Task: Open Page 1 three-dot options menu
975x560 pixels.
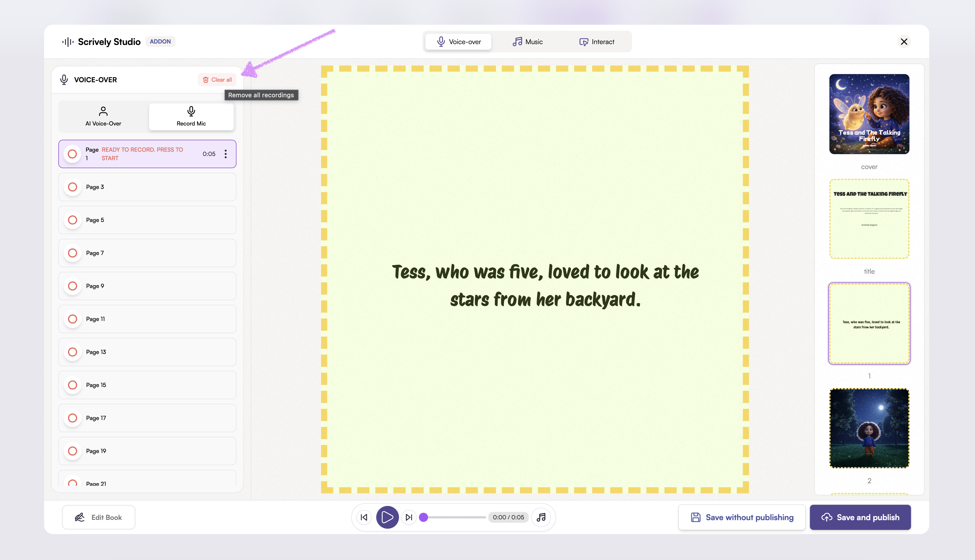Action: click(x=226, y=154)
